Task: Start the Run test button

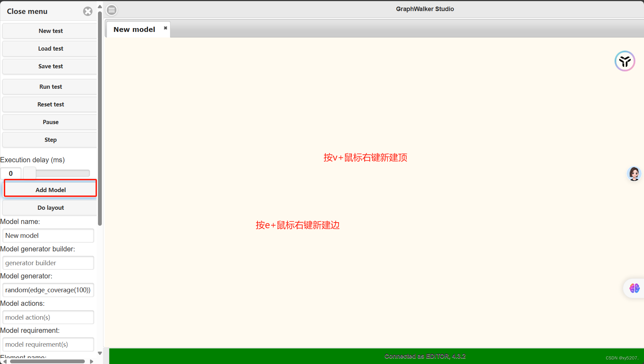Action: pyautogui.click(x=50, y=87)
